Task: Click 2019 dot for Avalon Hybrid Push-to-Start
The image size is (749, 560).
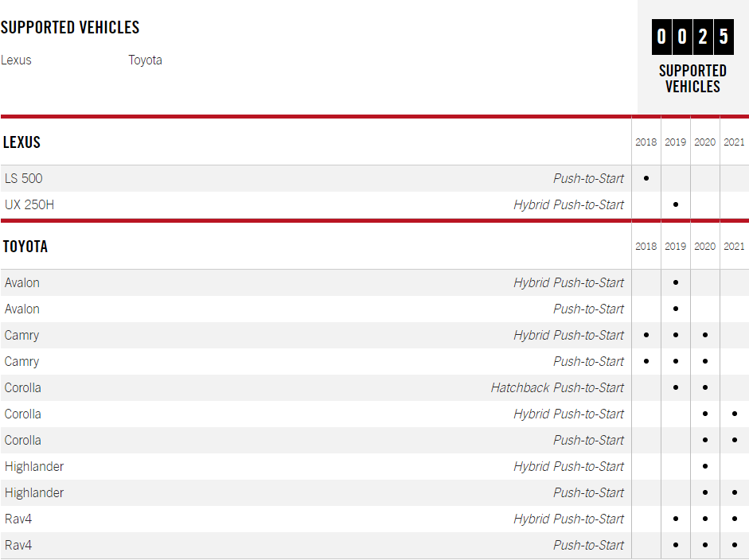Action: click(676, 282)
